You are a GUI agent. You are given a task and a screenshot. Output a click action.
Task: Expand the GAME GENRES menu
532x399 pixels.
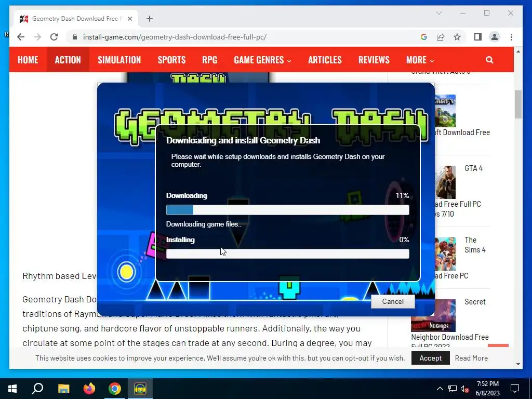click(x=262, y=60)
